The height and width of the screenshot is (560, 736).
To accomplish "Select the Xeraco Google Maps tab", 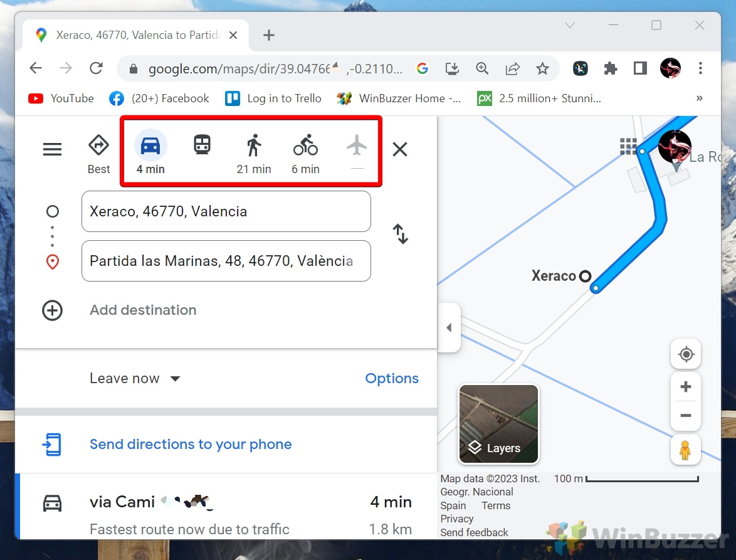I will pos(136,35).
